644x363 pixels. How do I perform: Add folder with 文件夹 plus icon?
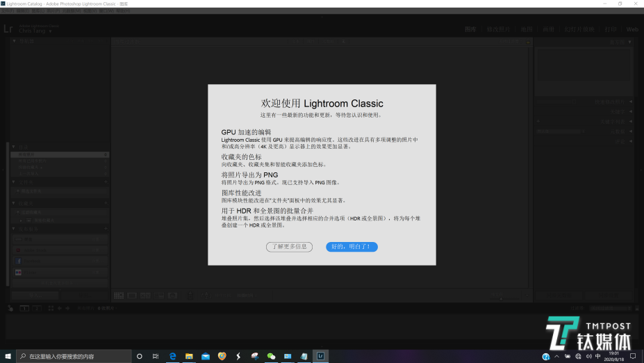pyautogui.click(x=106, y=181)
